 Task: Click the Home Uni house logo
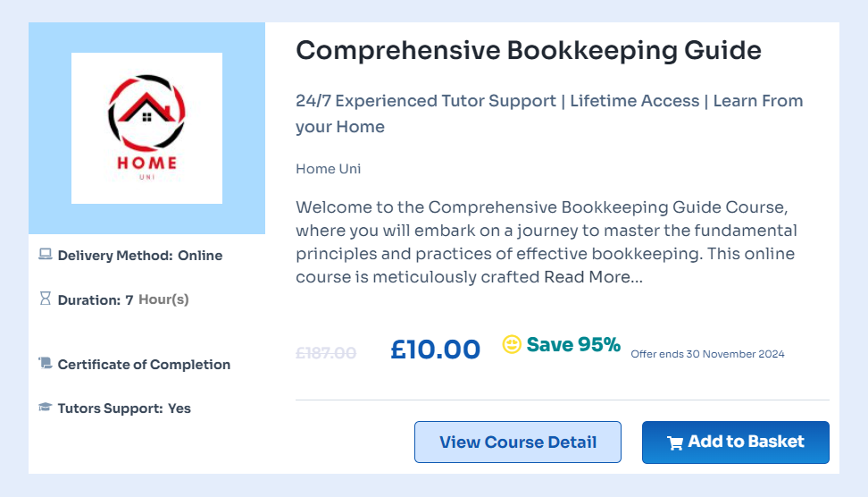pyautogui.click(x=146, y=127)
